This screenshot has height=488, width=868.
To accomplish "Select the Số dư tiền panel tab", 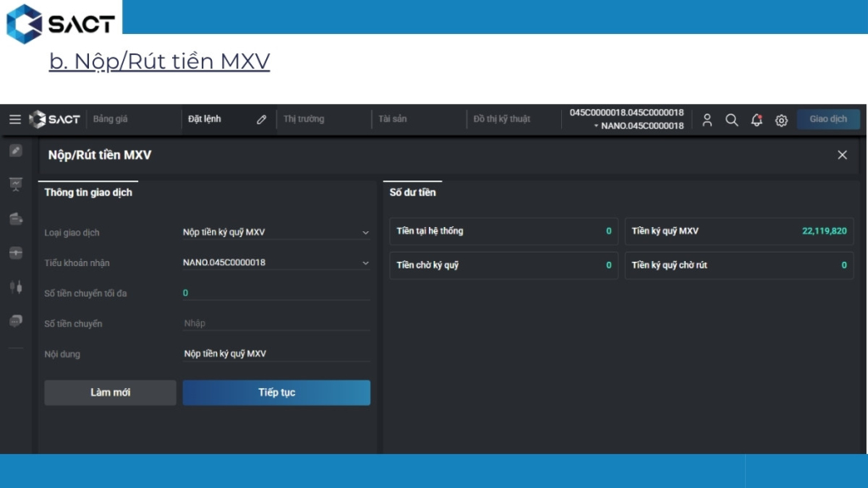I will 413,192.
